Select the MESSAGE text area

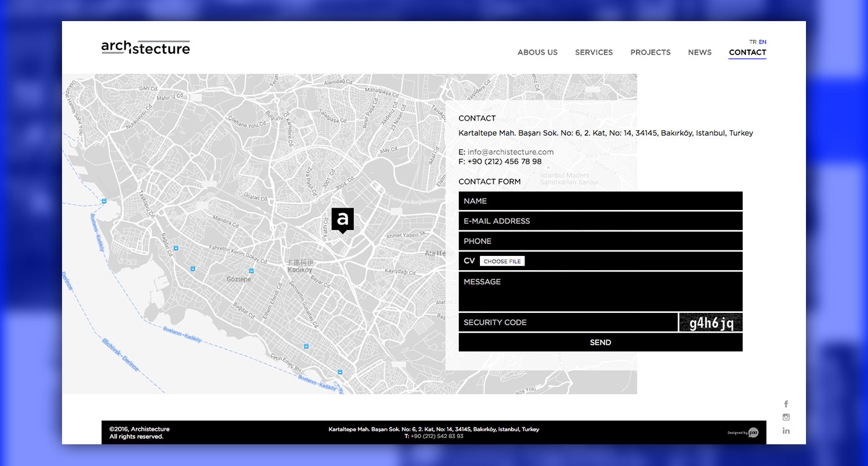click(x=600, y=291)
